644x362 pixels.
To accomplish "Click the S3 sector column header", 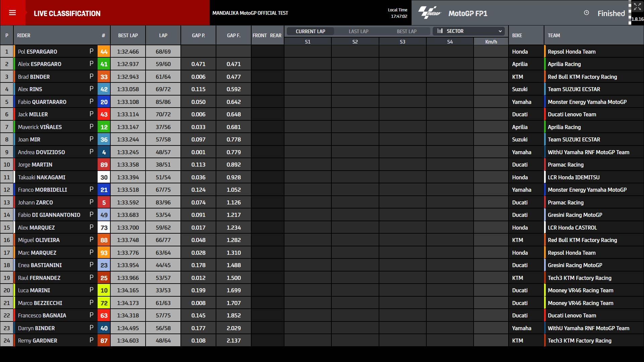I will tap(402, 42).
